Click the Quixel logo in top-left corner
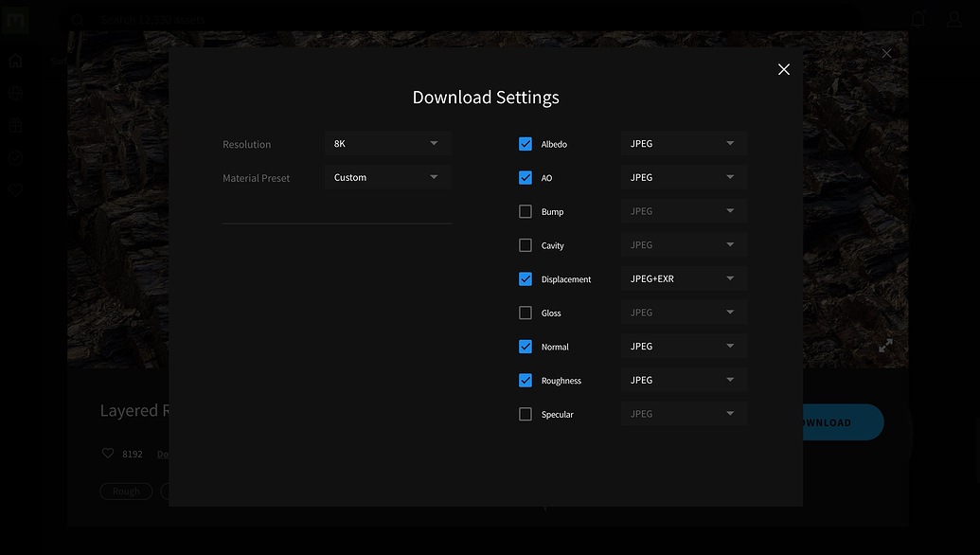Screen dimensions: 980x555 15,19
